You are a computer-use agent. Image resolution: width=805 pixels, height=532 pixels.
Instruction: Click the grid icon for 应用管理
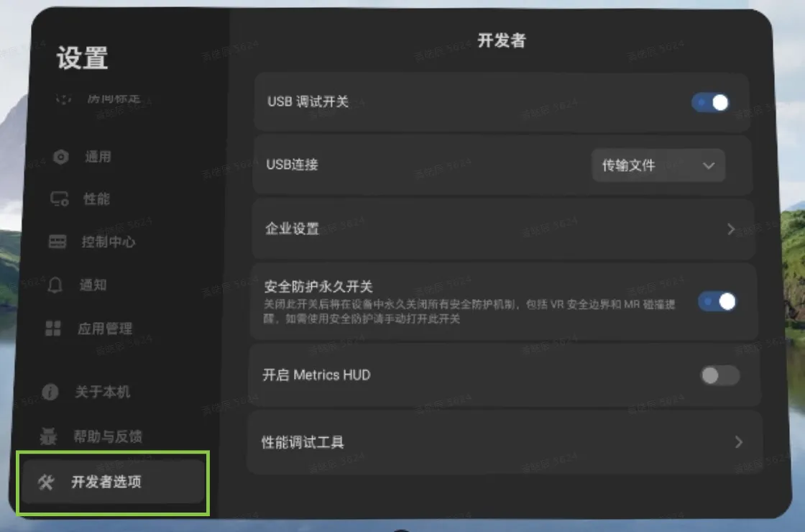(x=53, y=329)
